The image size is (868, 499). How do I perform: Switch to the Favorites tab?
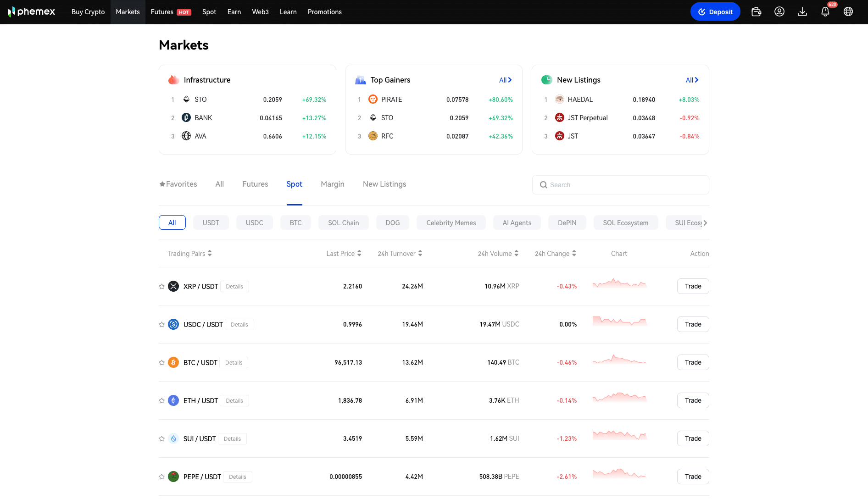(x=178, y=184)
